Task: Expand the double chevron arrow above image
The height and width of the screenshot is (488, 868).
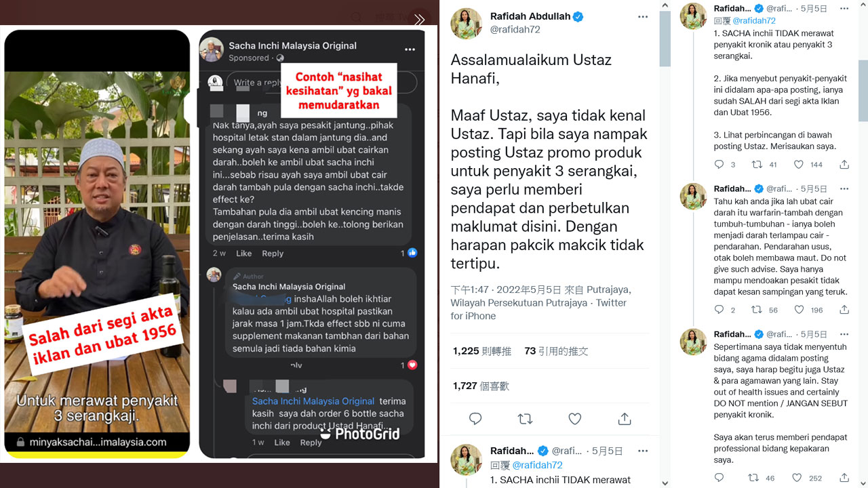Action: tap(419, 20)
